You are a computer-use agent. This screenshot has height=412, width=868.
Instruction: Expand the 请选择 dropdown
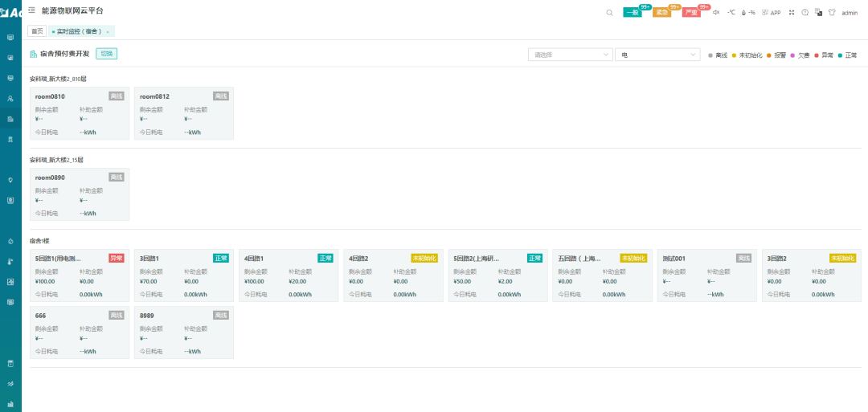(570, 55)
